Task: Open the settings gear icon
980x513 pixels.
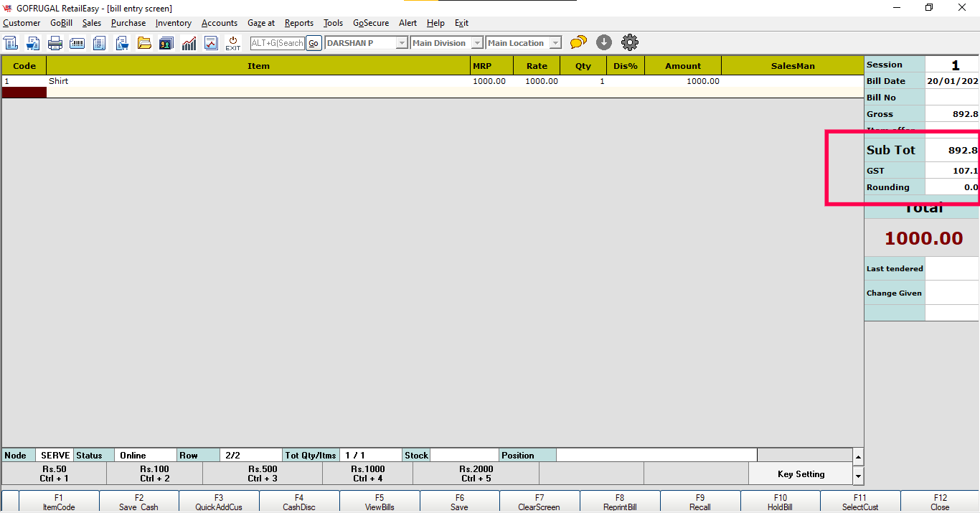Action: (630, 43)
